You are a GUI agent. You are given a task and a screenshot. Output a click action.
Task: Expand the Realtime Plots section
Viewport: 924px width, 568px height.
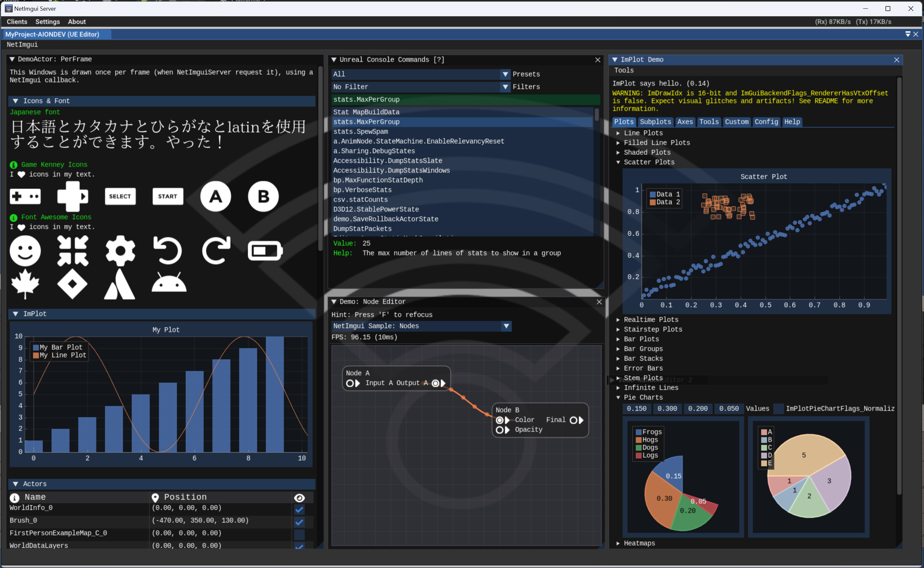pyautogui.click(x=651, y=320)
